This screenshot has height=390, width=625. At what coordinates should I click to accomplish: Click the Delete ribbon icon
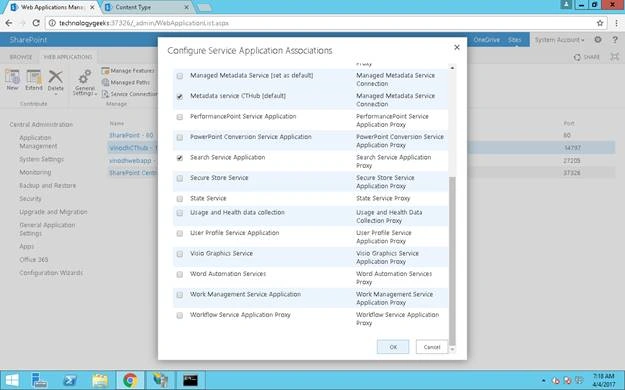(55, 82)
